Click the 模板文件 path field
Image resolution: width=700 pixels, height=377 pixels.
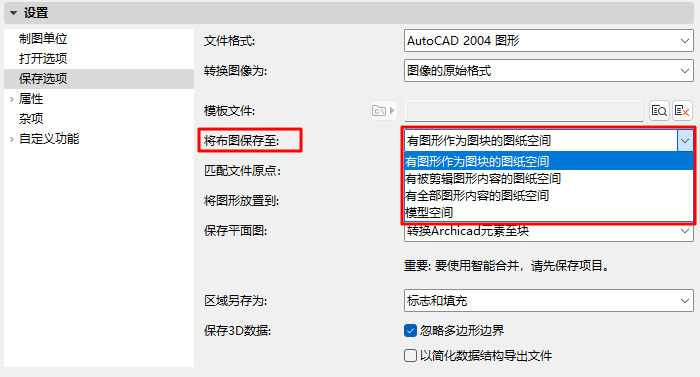[524, 110]
